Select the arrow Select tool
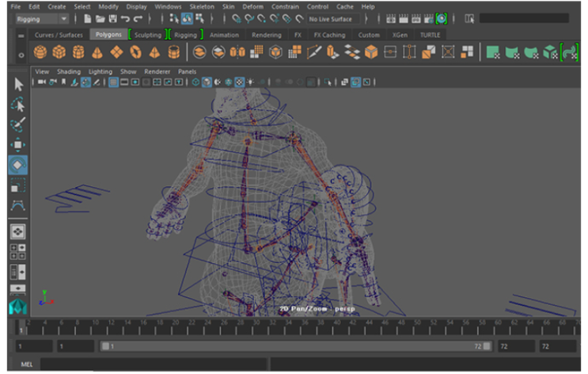 pyautogui.click(x=18, y=85)
